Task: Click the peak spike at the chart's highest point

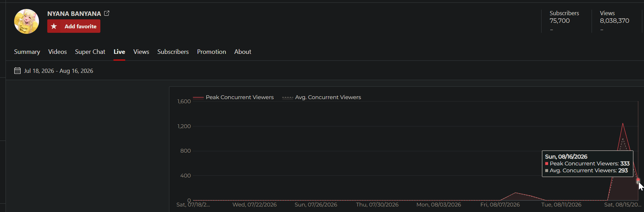Action: click(x=623, y=123)
